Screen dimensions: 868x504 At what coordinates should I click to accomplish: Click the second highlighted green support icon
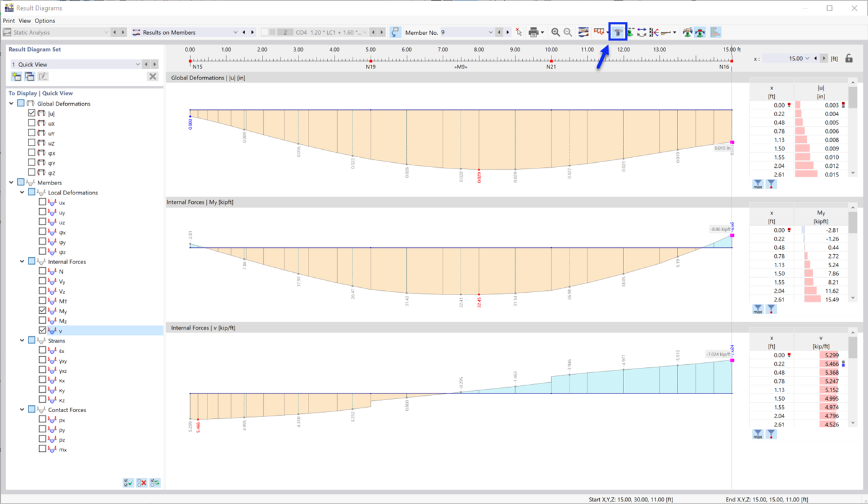pos(700,32)
